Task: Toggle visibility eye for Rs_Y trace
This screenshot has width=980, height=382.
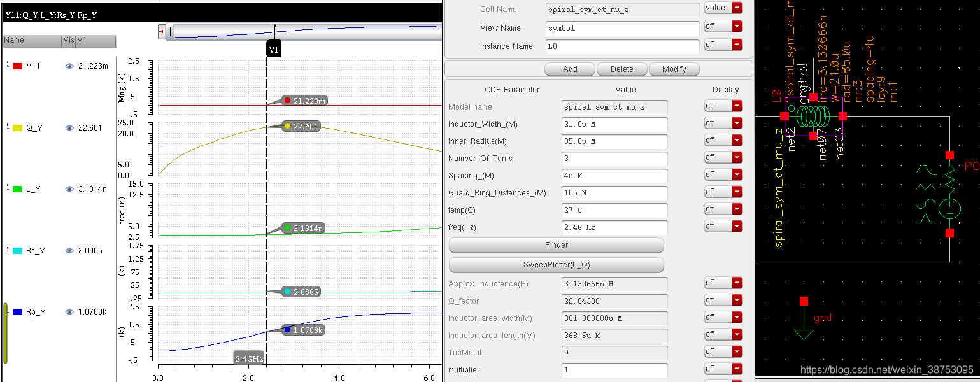Action: pos(69,251)
